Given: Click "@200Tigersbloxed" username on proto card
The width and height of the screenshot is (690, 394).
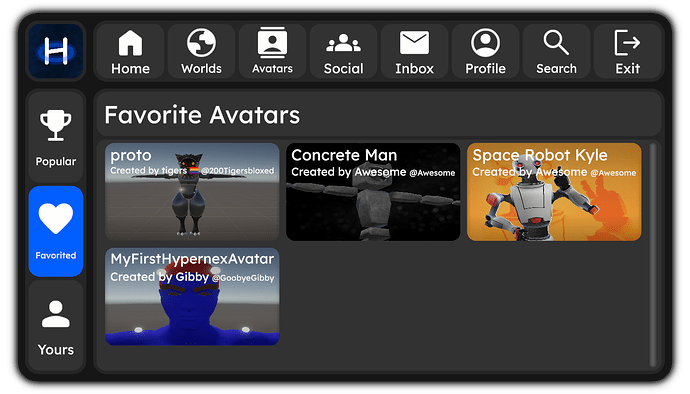Looking at the screenshot, I should pos(238,171).
